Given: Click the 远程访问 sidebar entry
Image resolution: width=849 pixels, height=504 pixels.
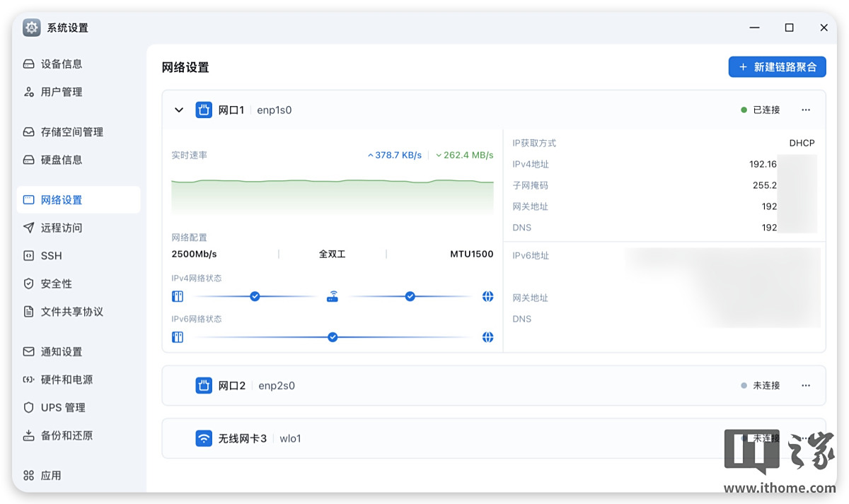Looking at the screenshot, I should click(x=62, y=228).
